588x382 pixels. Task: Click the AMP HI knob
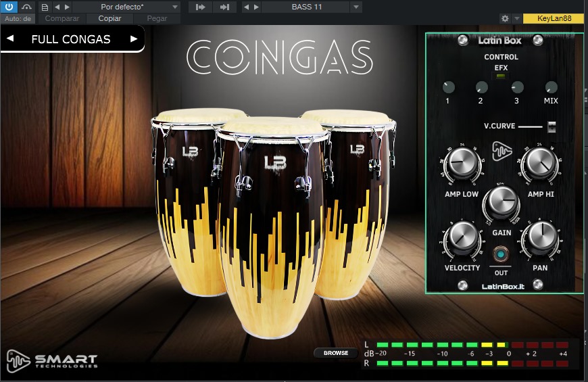[x=541, y=163]
